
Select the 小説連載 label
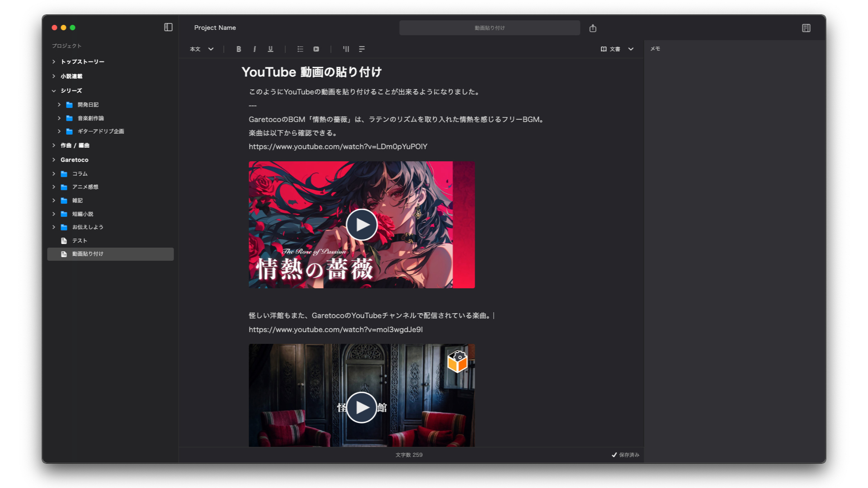[x=71, y=76]
